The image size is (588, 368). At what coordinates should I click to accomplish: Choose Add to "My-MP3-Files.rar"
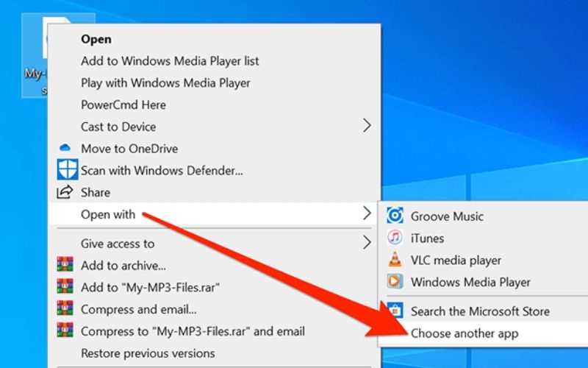click(214, 287)
